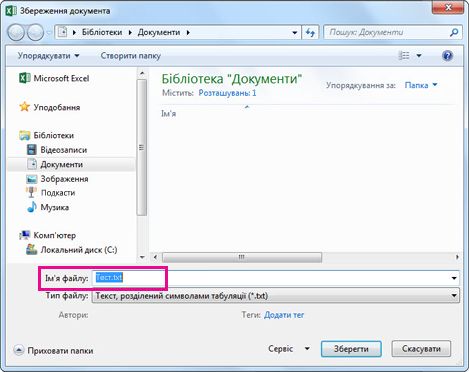Click the view mode icon in the toolbar
The width and height of the screenshot is (469, 372).
click(x=404, y=55)
